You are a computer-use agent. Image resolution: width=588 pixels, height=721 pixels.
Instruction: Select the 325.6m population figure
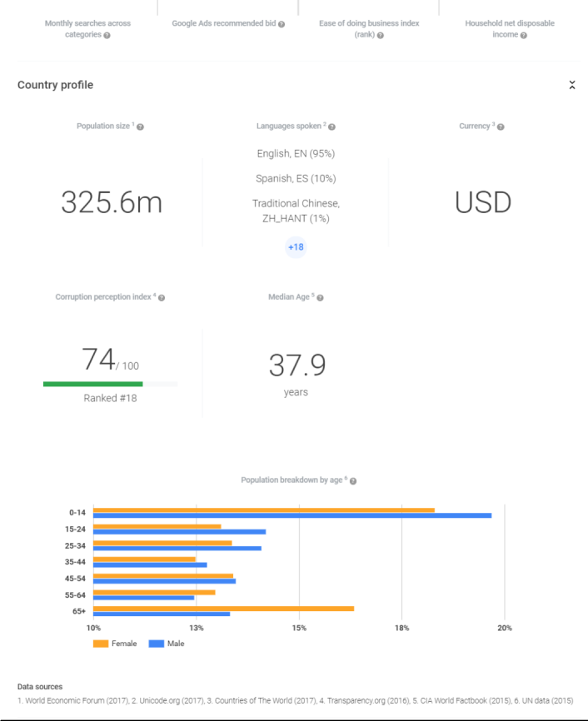pyautogui.click(x=112, y=202)
